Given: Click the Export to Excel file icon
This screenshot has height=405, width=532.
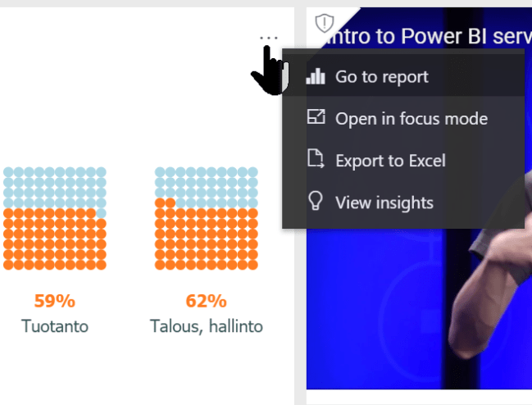Looking at the screenshot, I should pyautogui.click(x=316, y=160).
